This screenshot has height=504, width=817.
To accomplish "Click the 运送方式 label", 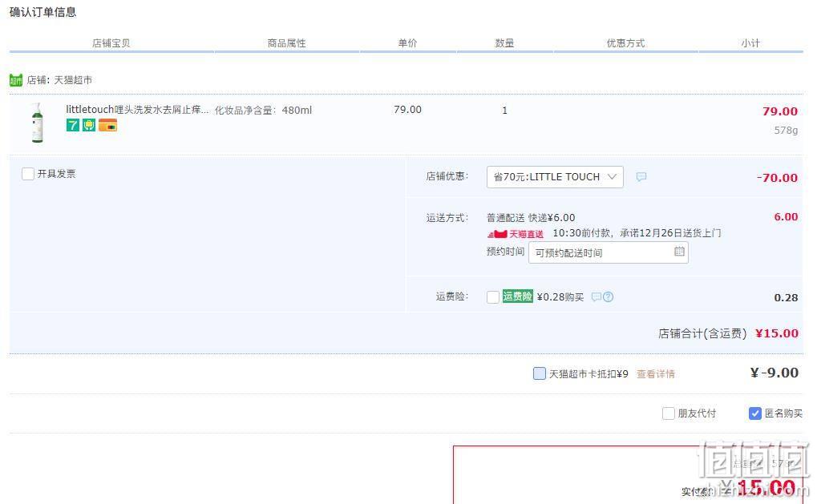I will coord(447,218).
